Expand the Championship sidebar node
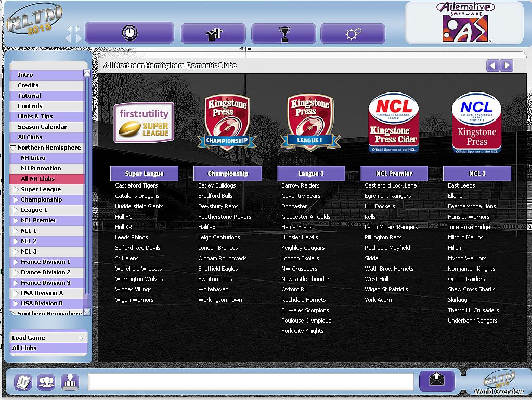 [16, 199]
